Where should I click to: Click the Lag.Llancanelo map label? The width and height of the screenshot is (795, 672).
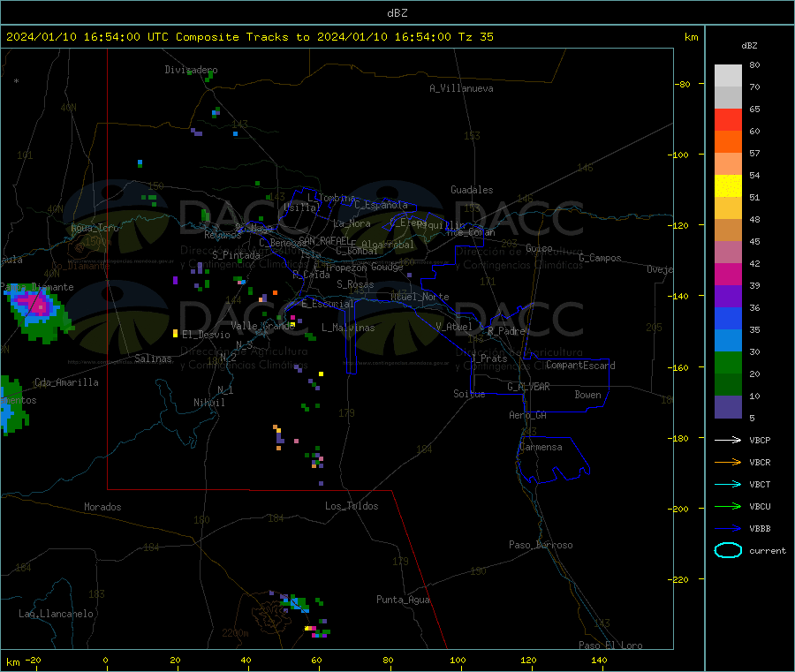[x=57, y=614]
